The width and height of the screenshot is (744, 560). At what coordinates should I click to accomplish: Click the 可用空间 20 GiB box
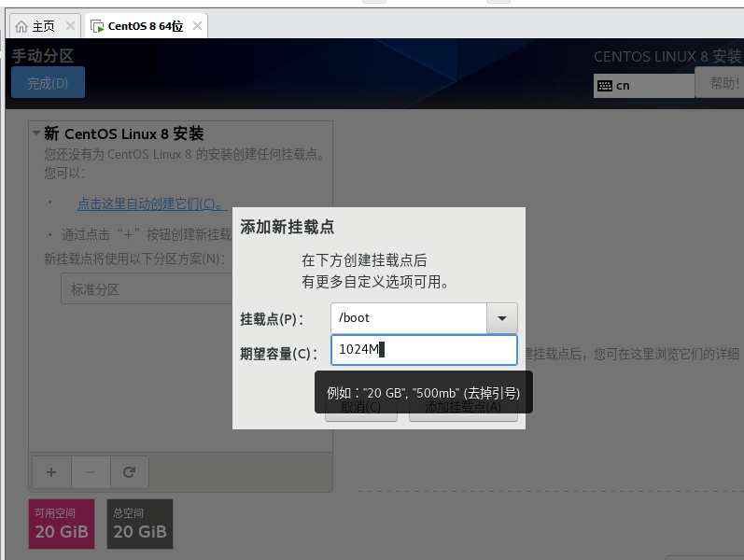coord(62,524)
